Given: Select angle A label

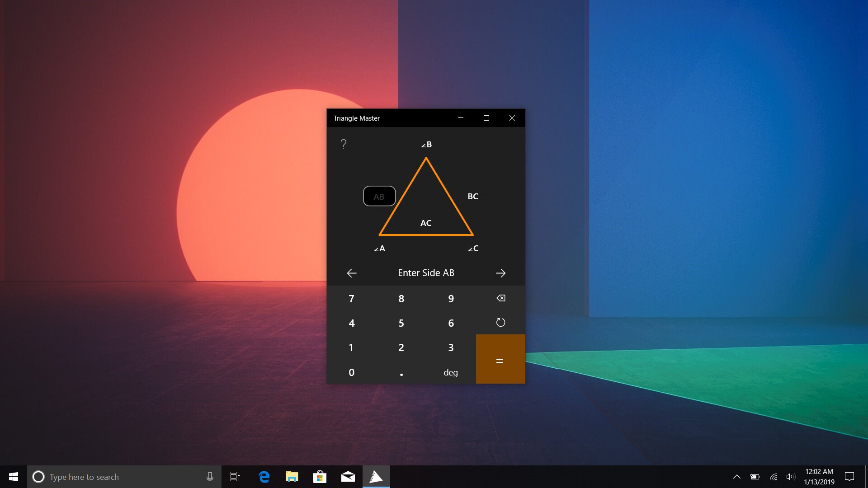Looking at the screenshot, I should (x=380, y=249).
